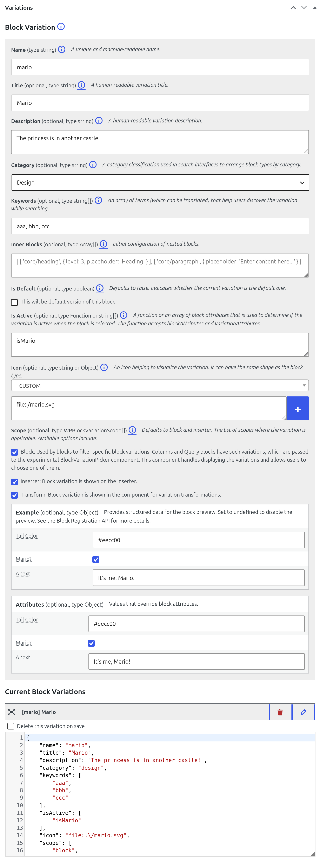Click Tail Color field in Example section
The height and width of the screenshot is (868, 320).
click(x=199, y=540)
